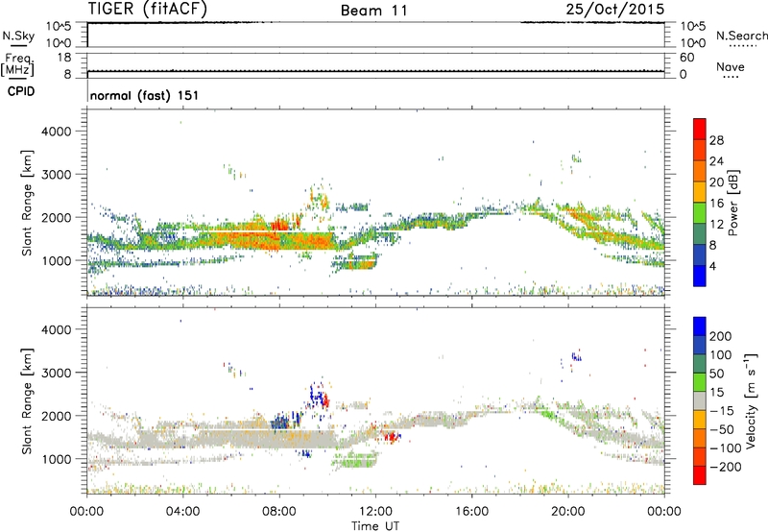Click the Freq. [MHz] axis label
768x532 pixels.
(x=17, y=65)
